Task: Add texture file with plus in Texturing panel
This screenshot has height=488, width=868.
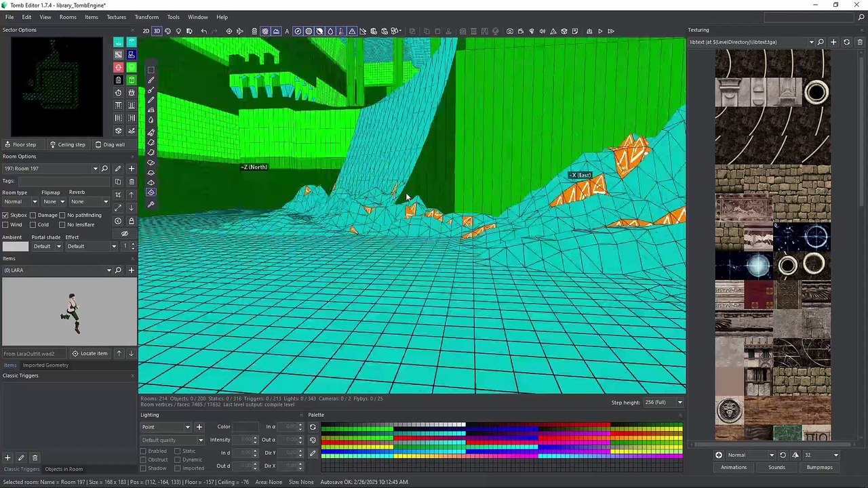Action: tap(833, 42)
